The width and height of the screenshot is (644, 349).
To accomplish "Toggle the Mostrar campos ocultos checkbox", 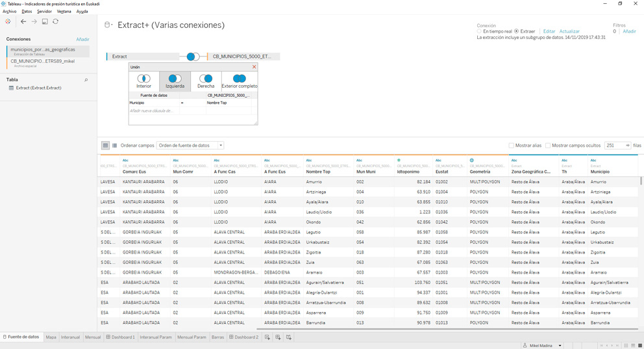I will pos(548,146).
